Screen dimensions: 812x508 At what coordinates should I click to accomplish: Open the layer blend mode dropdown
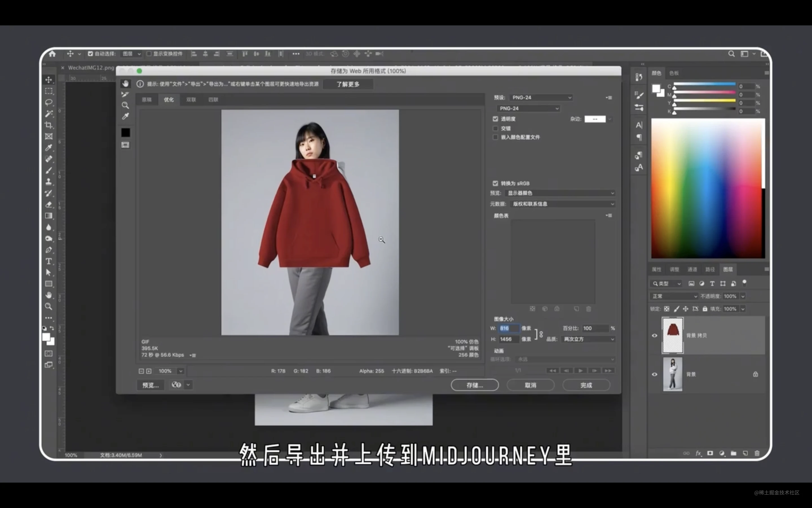(674, 296)
